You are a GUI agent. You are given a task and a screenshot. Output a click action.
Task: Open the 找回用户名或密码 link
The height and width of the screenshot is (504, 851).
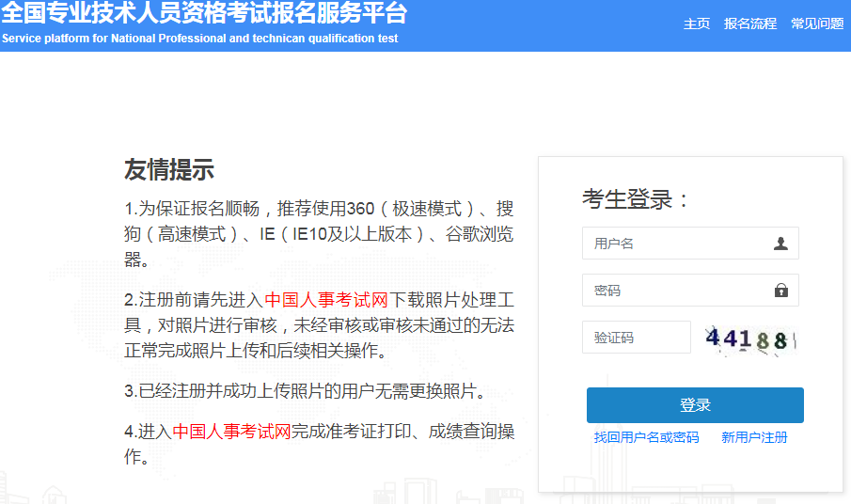(646, 437)
